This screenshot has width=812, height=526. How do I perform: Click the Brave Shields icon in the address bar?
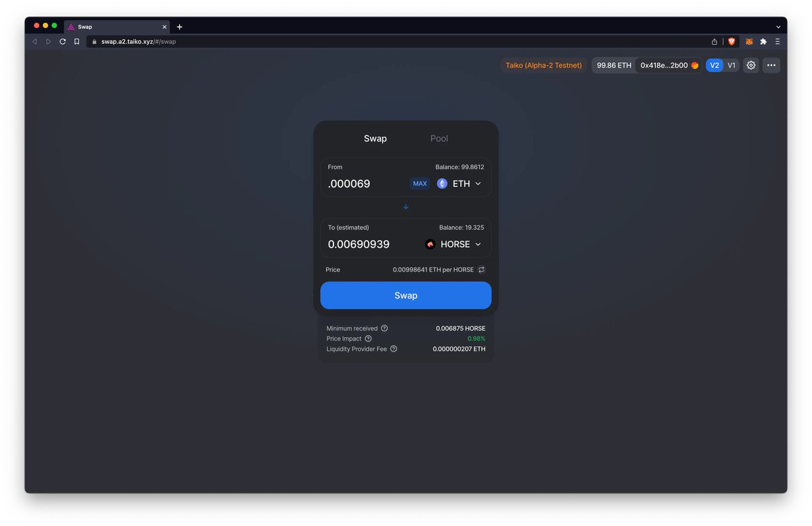[x=731, y=41]
